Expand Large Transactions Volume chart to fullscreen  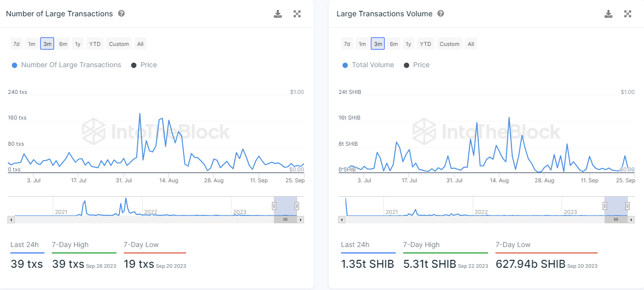coord(628,14)
